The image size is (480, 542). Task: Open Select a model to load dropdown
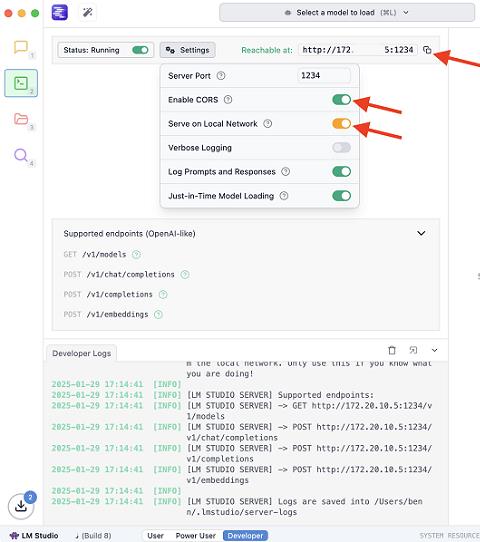pos(347,13)
